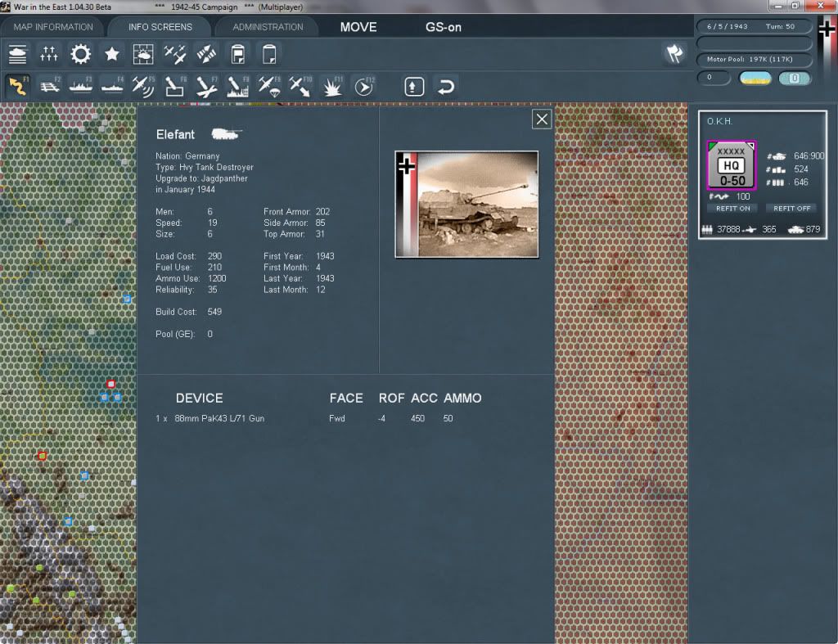Select the F10 air transfer mode icon
Screen dimensions: 838x644
click(x=301, y=86)
